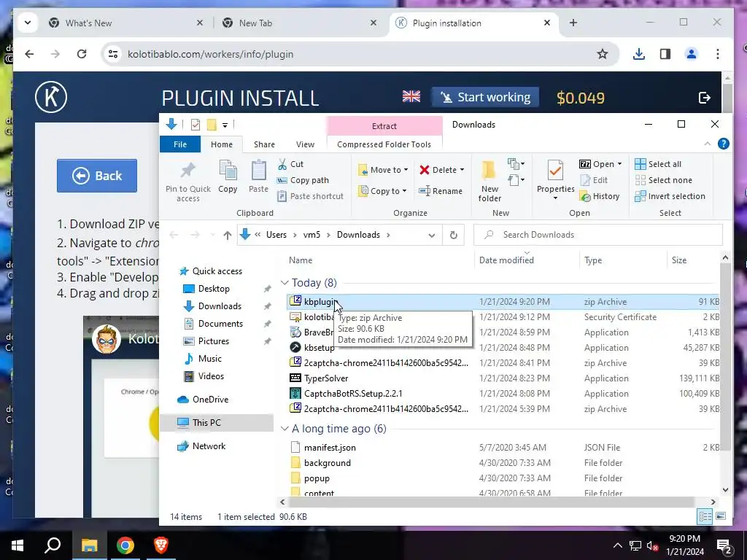747x560 pixels.
Task: Open Chrome three-dot menu
Action: [x=718, y=54]
